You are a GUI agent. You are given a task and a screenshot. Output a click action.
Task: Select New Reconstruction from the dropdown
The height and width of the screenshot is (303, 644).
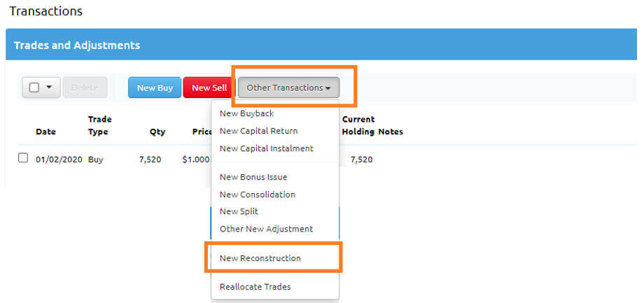click(260, 258)
